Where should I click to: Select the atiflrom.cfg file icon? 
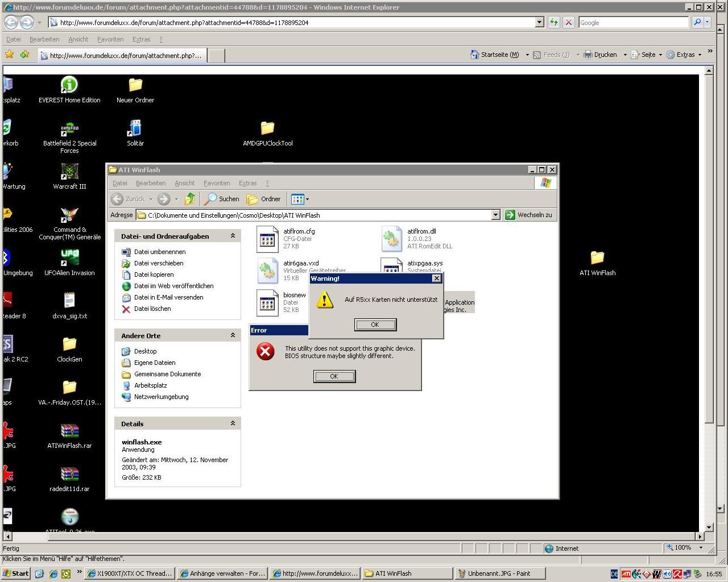tap(267, 239)
